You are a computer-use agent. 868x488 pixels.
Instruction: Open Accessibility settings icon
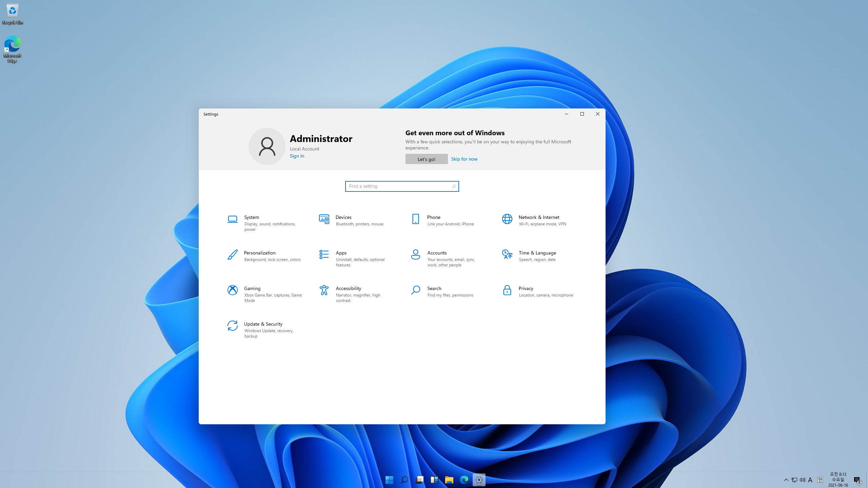(324, 290)
